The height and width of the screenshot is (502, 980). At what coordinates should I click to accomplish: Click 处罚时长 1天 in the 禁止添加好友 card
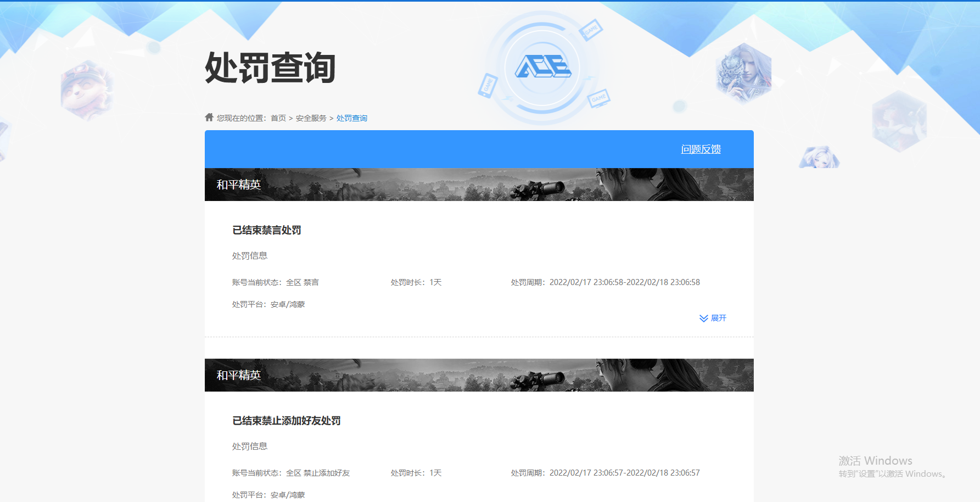coord(416,473)
